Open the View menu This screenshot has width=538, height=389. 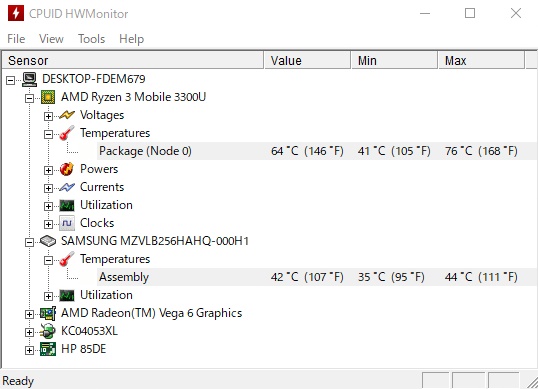pos(51,39)
